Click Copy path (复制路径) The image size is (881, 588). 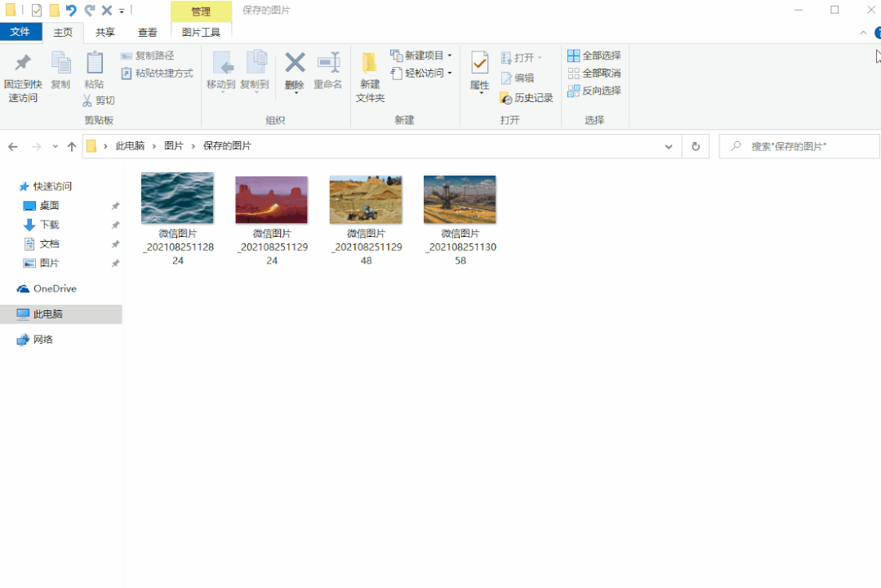coord(148,56)
